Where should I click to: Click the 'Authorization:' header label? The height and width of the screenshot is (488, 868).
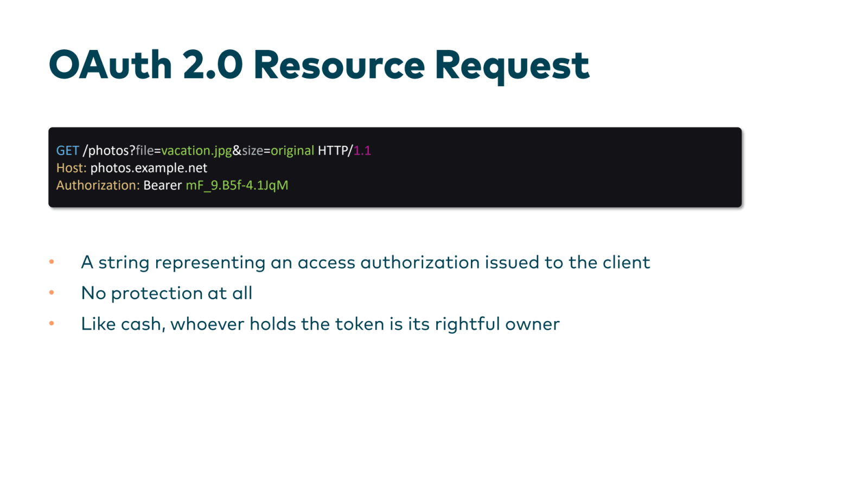coord(98,185)
